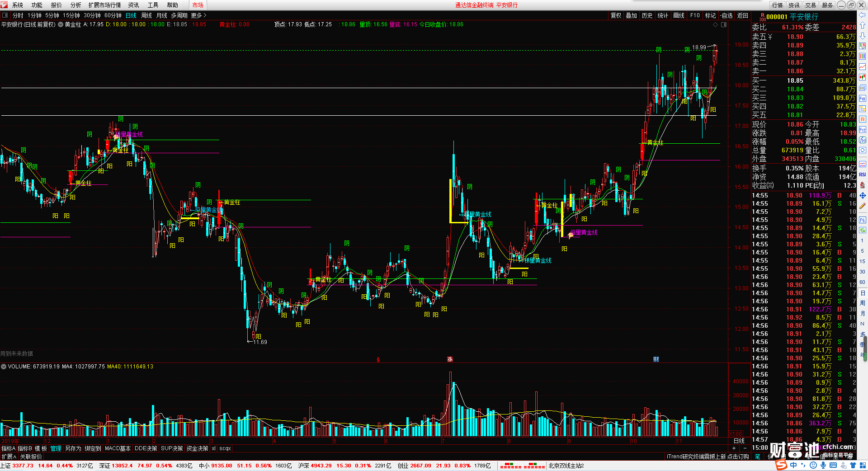
Task: Click the Sogou S input method icon
Action: click(781, 465)
